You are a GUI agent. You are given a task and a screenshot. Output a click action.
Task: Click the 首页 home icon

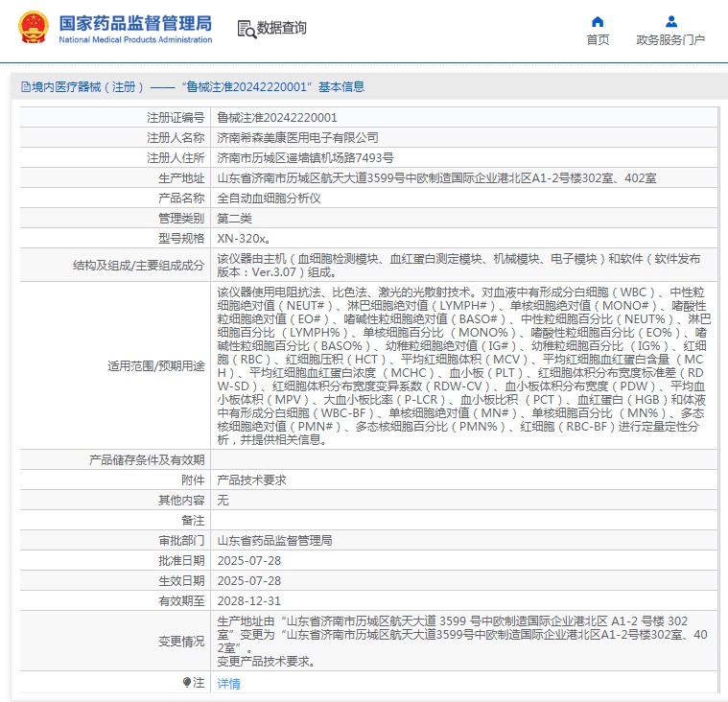[x=598, y=21]
